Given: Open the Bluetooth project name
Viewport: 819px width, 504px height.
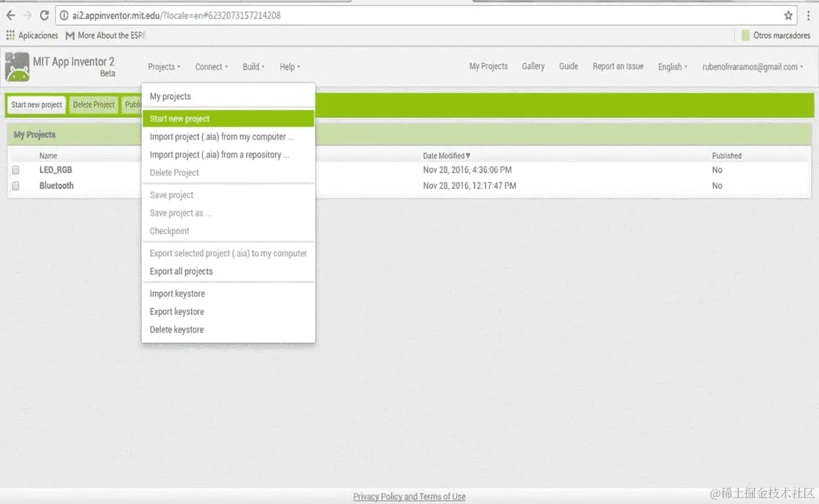Looking at the screenshot, I should [56, 186].
